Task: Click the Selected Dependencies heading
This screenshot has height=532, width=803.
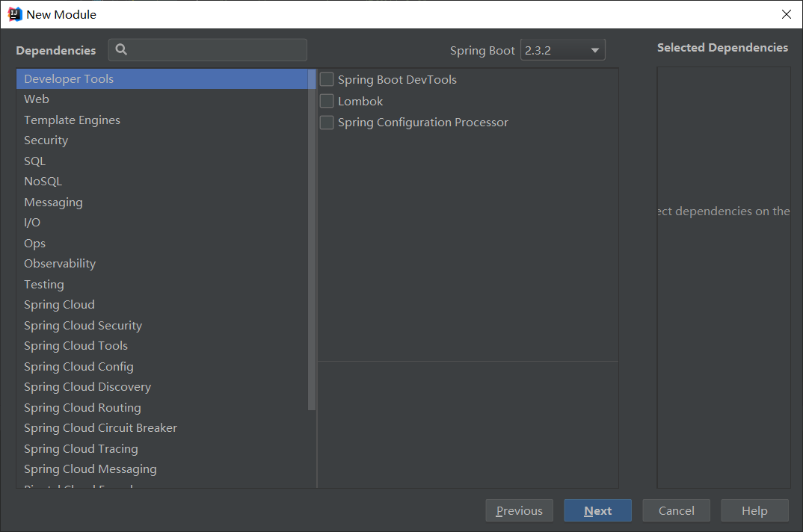Action: point(722,48)
